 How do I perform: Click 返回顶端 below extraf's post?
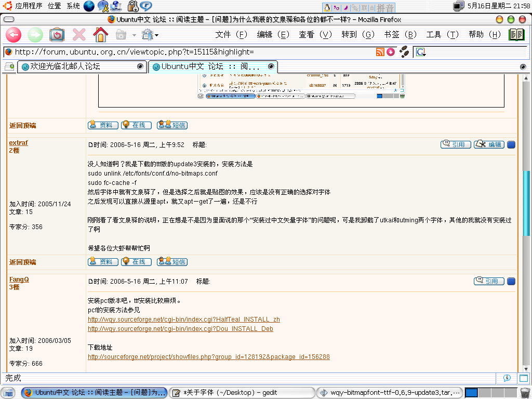click(x=22, y=262)
